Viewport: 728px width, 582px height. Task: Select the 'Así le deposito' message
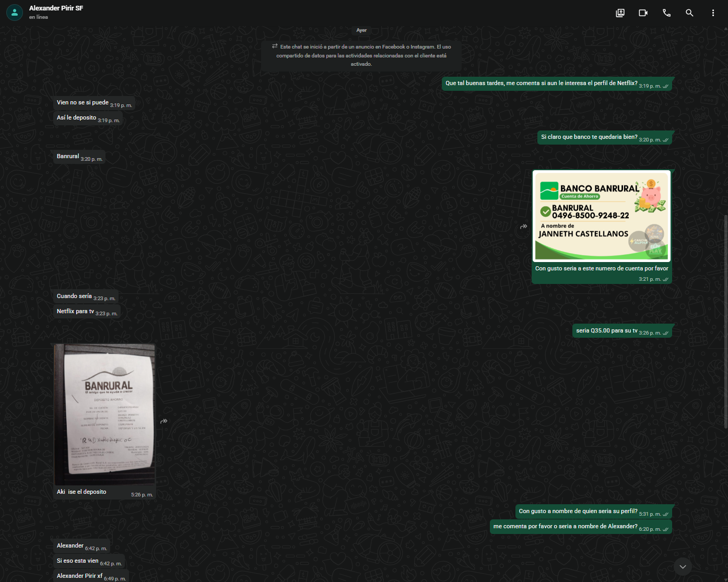[x=88, y=118]
